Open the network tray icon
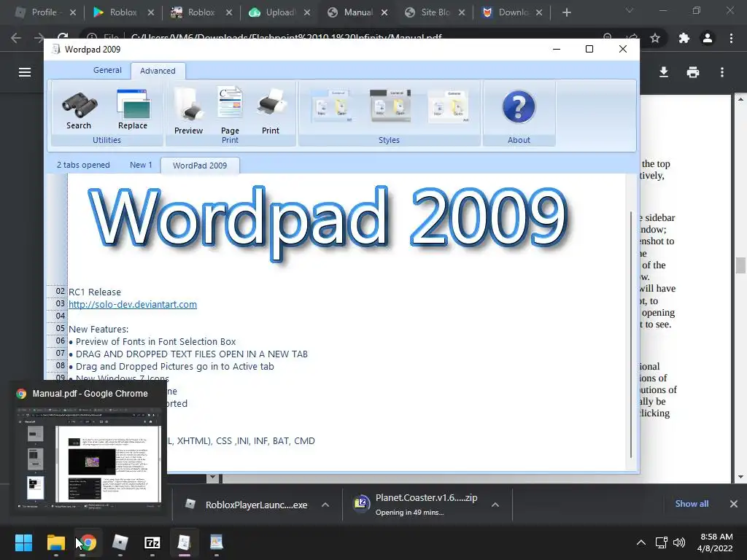Screen dimensions: 747x560 [x=661, y=542]
